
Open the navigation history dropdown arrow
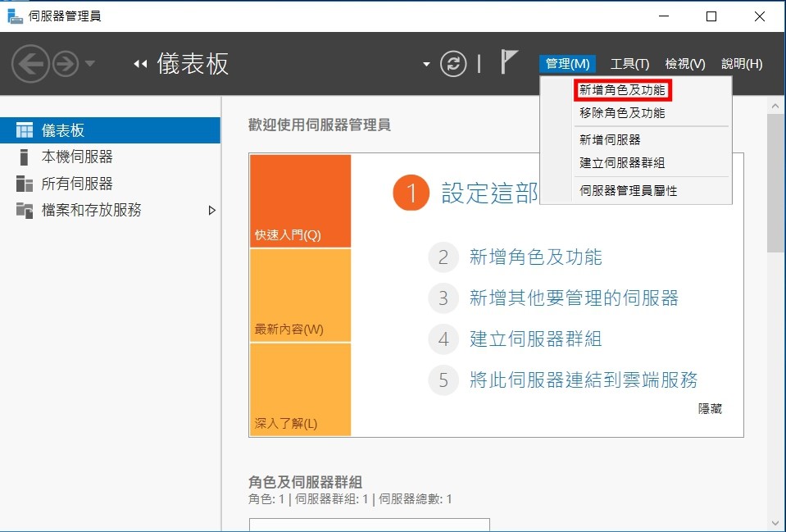click(90, 64)
